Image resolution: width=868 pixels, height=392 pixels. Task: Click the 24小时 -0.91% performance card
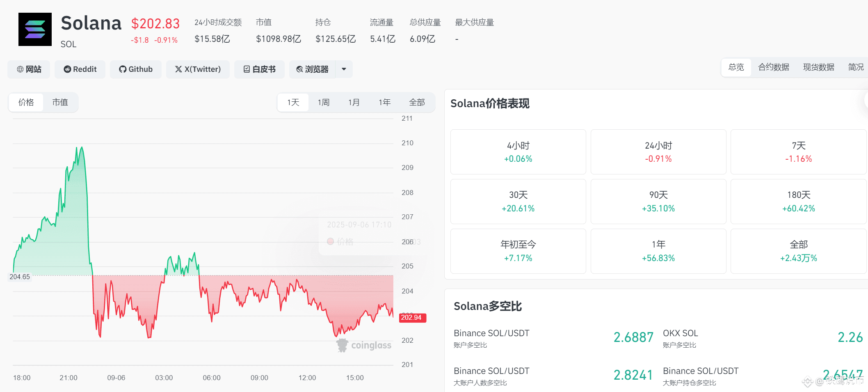point(658,152)
